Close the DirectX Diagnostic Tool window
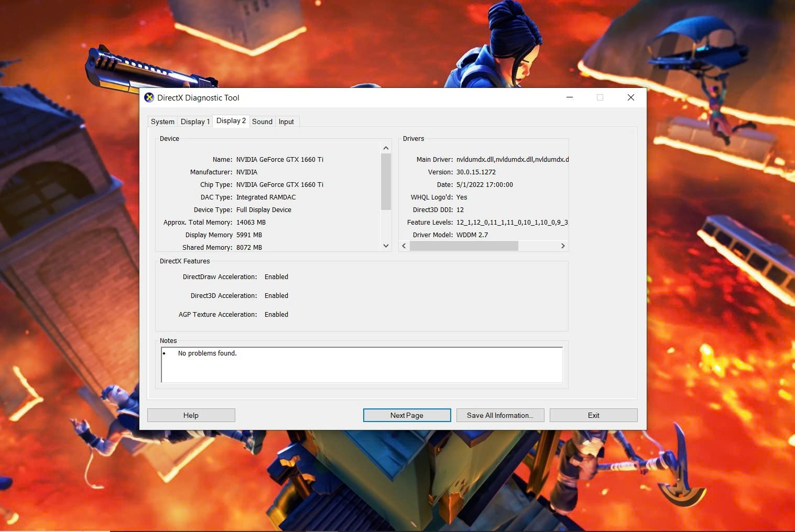 pos(631,97)
